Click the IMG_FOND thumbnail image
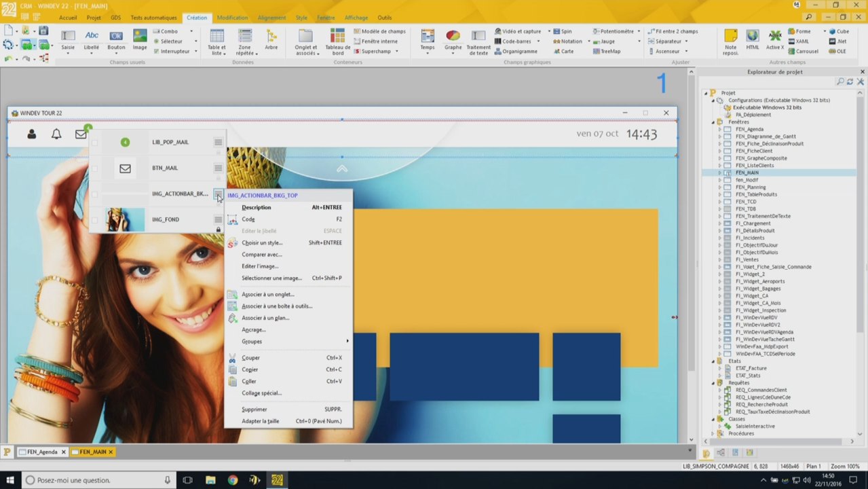The height and width of the screenshot is (489, 868). click(125, 220)
